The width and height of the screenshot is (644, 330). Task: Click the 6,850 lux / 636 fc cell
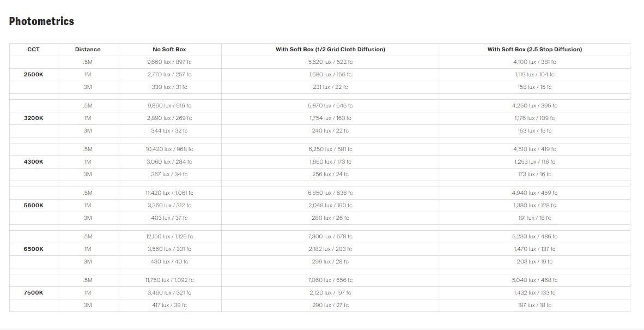(x=330, y=193)
